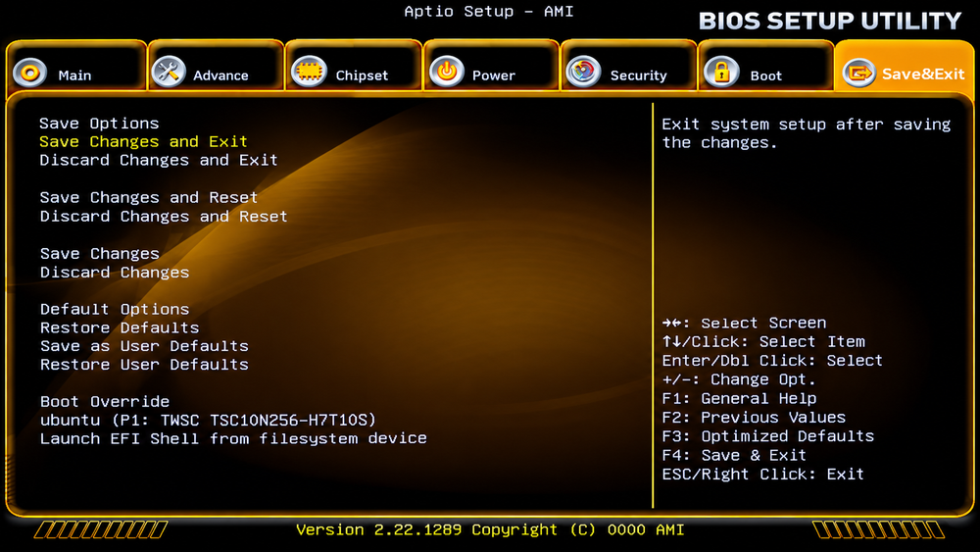Image resolution: width=980 pixels, height=552 pixels.
Task: Click the 'ESC/Right Click: Exit' hint
Action: (x=763, y=475)
